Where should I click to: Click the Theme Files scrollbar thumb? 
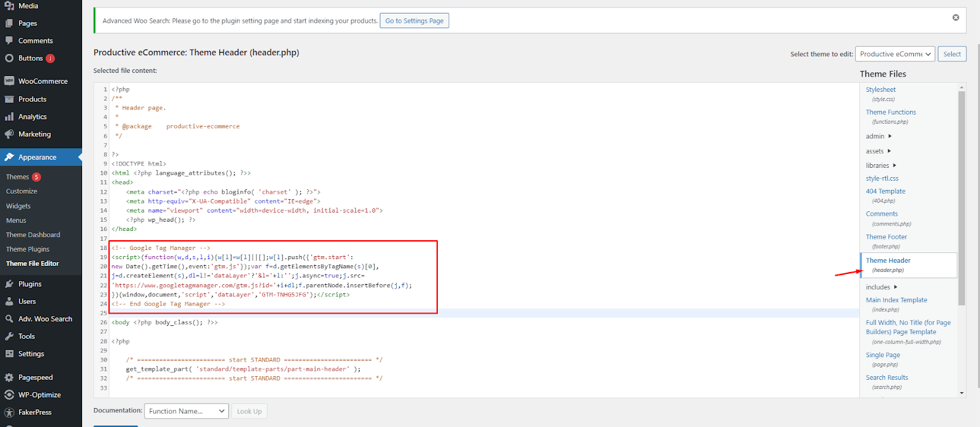point(962,197)
